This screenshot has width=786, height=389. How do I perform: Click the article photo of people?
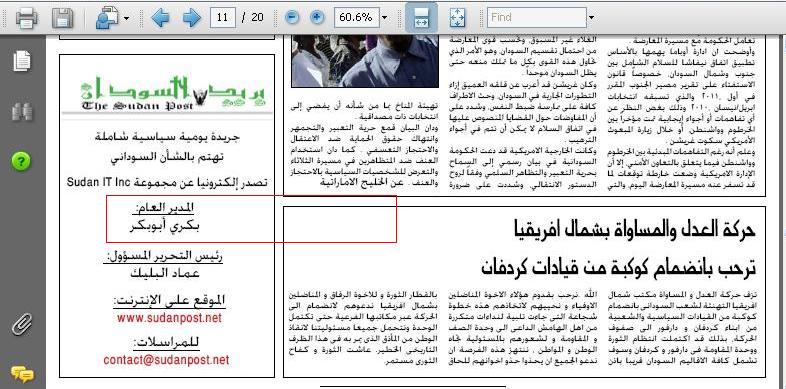(x=365, y=61)
